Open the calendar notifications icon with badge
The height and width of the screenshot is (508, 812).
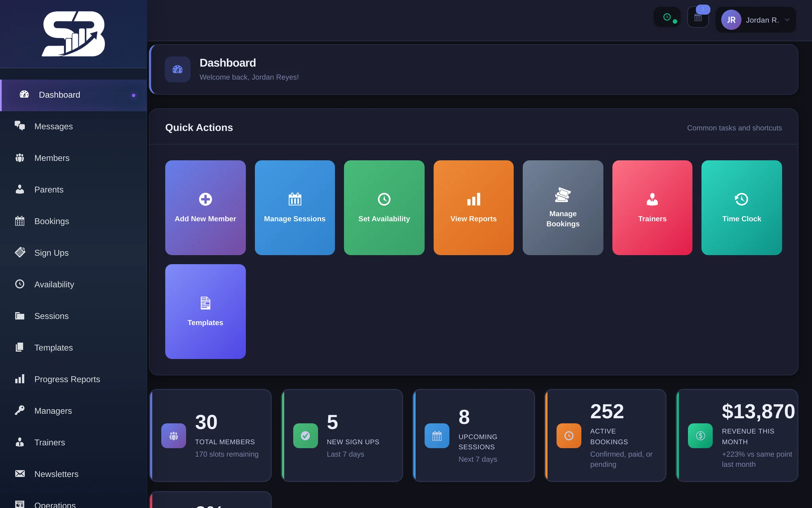tap(698, 18)
